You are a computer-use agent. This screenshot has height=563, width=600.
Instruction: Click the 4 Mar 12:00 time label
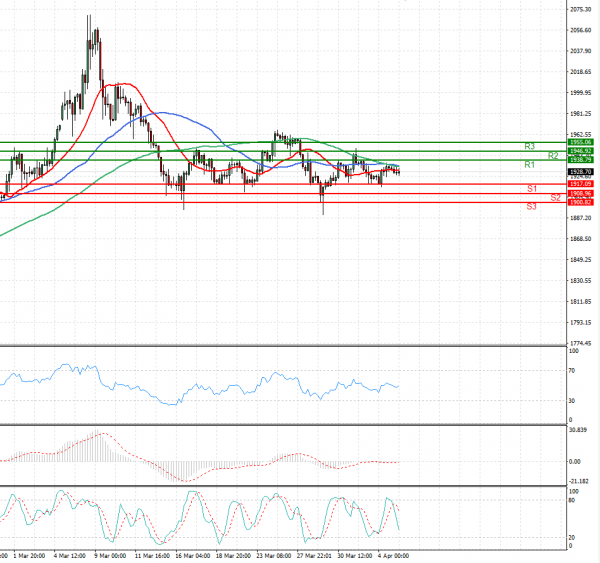70,556
